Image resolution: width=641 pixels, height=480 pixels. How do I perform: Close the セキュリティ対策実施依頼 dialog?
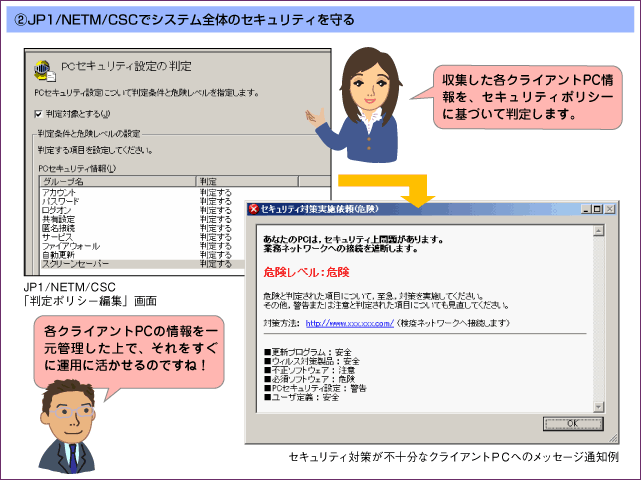(x=610, y=209)
